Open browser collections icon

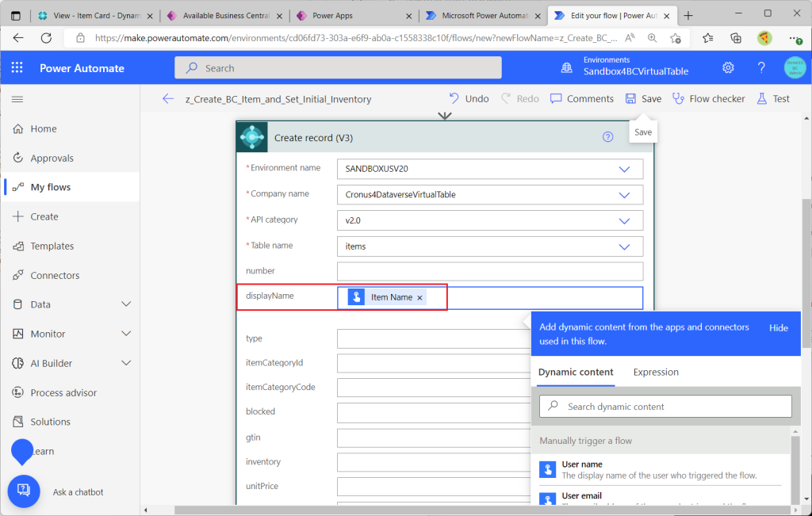pyautogui.click(x=736, y=38)
